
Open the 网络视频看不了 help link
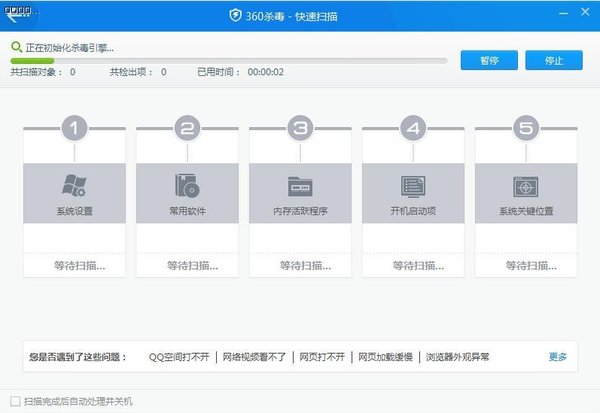[x=254, y=357]
